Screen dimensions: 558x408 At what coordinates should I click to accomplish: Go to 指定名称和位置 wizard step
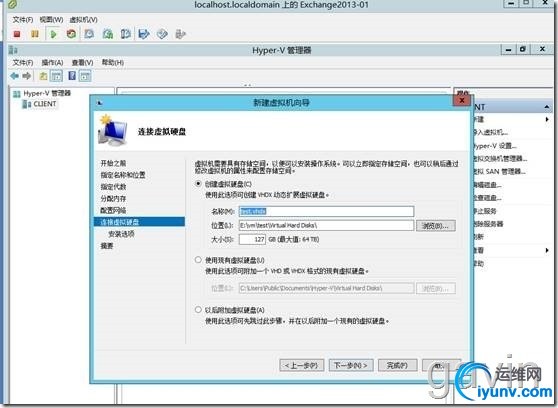tap(123, 175)
